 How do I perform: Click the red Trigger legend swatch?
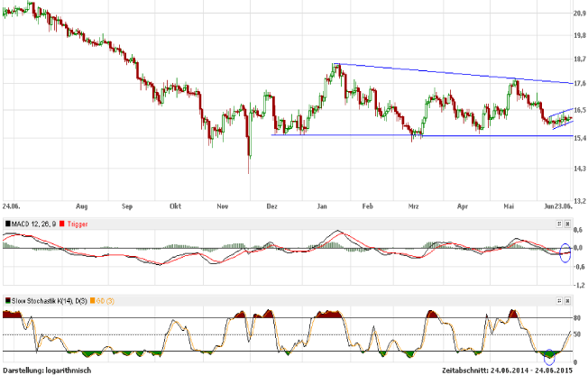point(61,223)
